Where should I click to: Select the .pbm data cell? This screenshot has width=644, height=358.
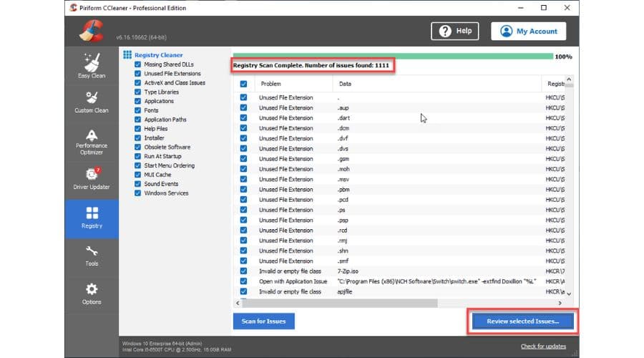tap(343, 190)
